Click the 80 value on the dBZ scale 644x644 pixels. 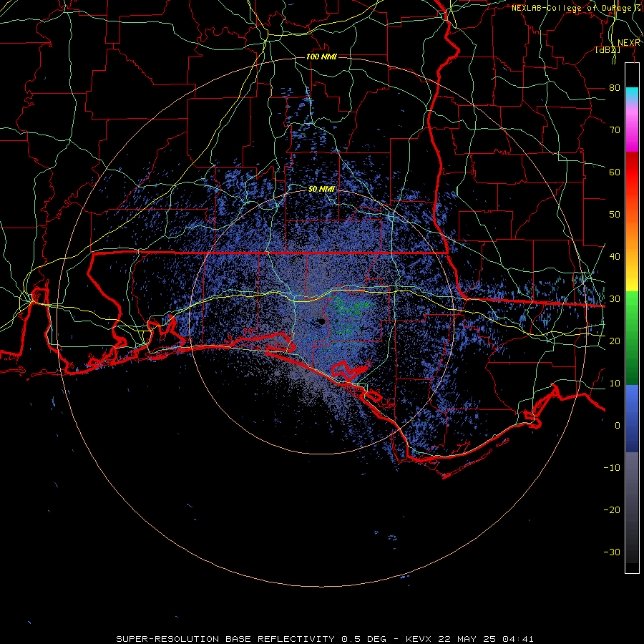pyautogui.click(x=615, y=87)
